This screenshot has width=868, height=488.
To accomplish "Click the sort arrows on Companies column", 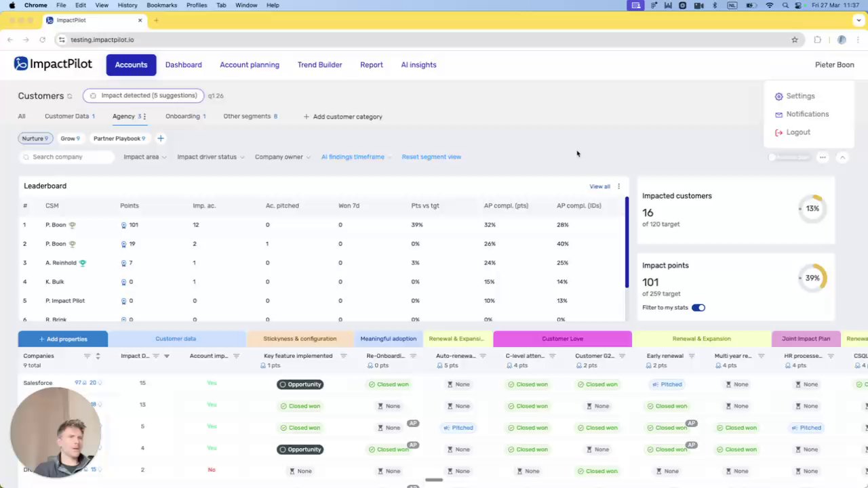I will click(98, 356).
